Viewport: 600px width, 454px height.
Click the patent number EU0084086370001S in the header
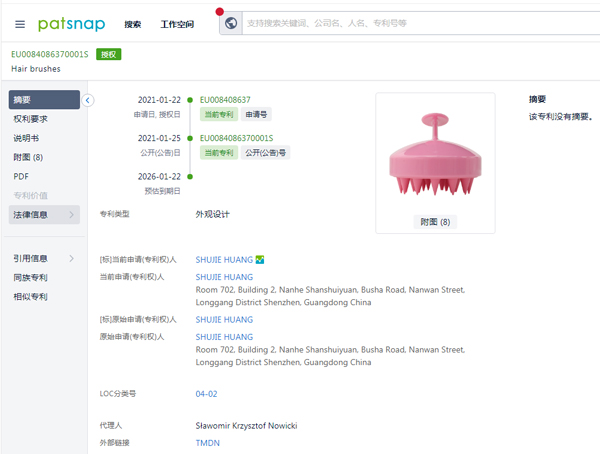[x=50, y=54]
